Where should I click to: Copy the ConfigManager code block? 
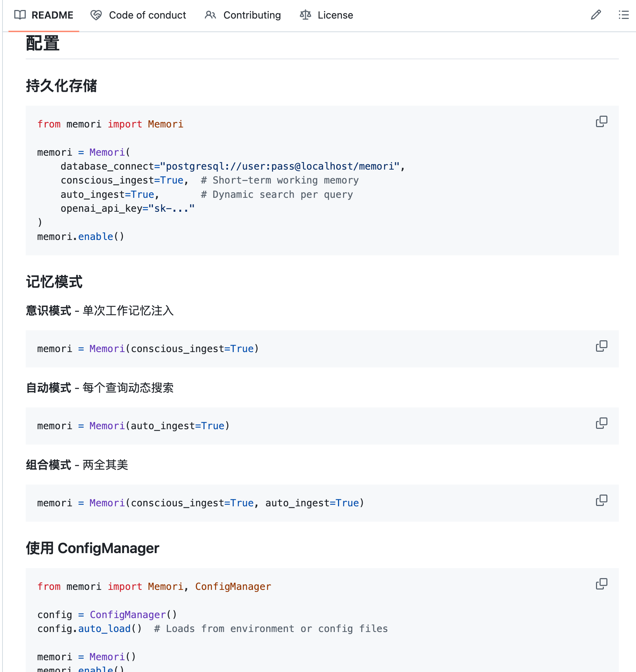(x=602, y=583)
